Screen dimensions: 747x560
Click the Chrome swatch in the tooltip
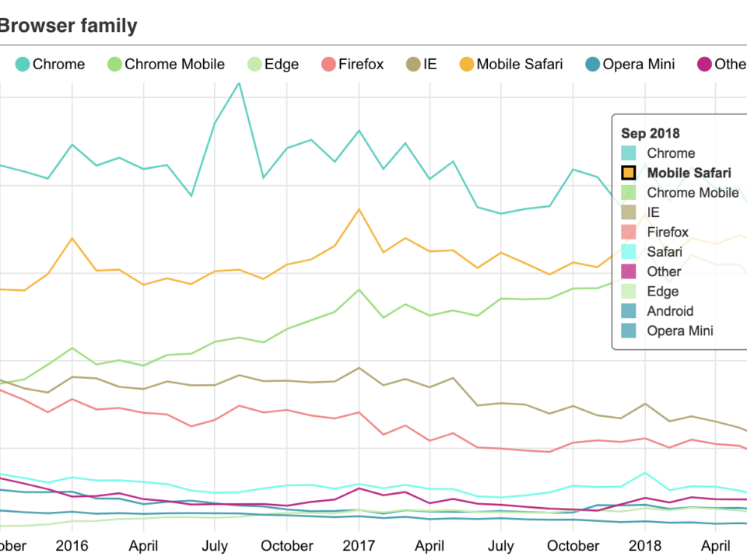629,153
